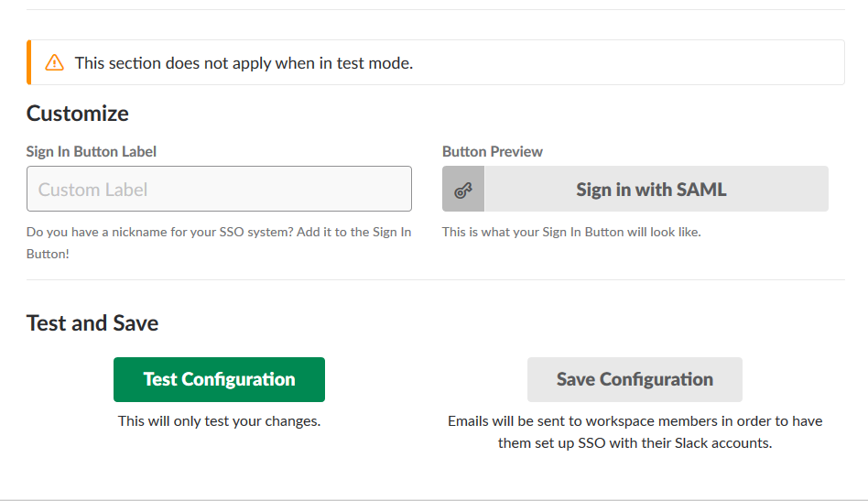Click the Test and Save heading
Viewport: 868px width, 501px height.
click(92, 323)
